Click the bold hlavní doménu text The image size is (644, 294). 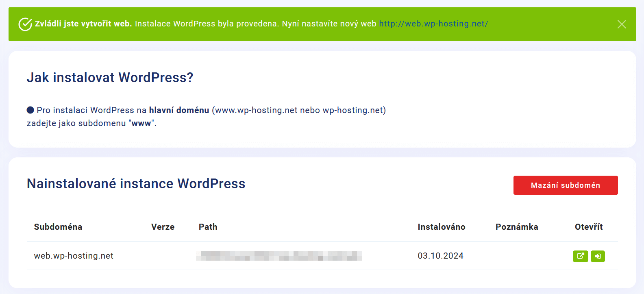[x=179, y=110]
